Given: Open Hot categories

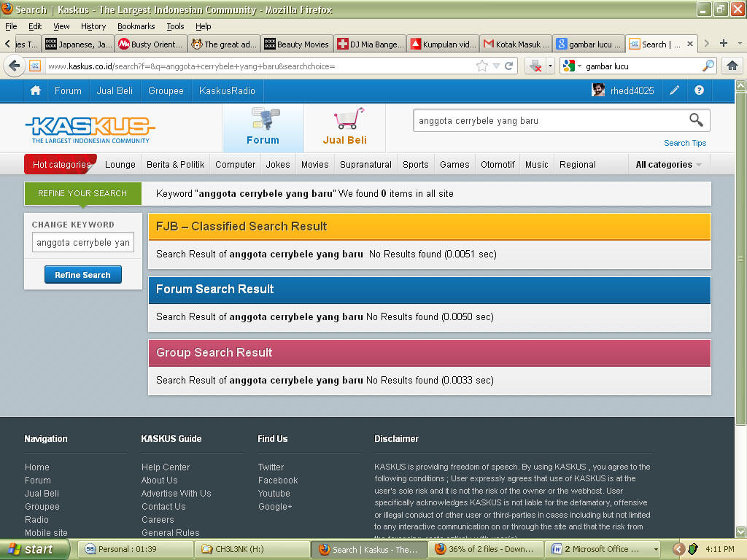Looking at the screenshot, I should tap(61, 164).
